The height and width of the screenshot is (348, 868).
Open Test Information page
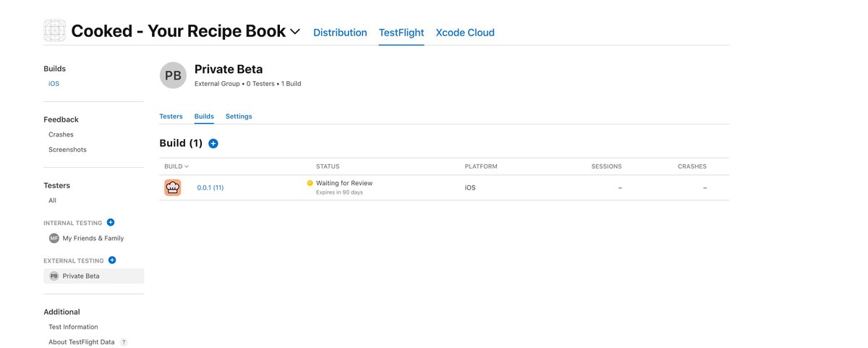pos(73,327)
